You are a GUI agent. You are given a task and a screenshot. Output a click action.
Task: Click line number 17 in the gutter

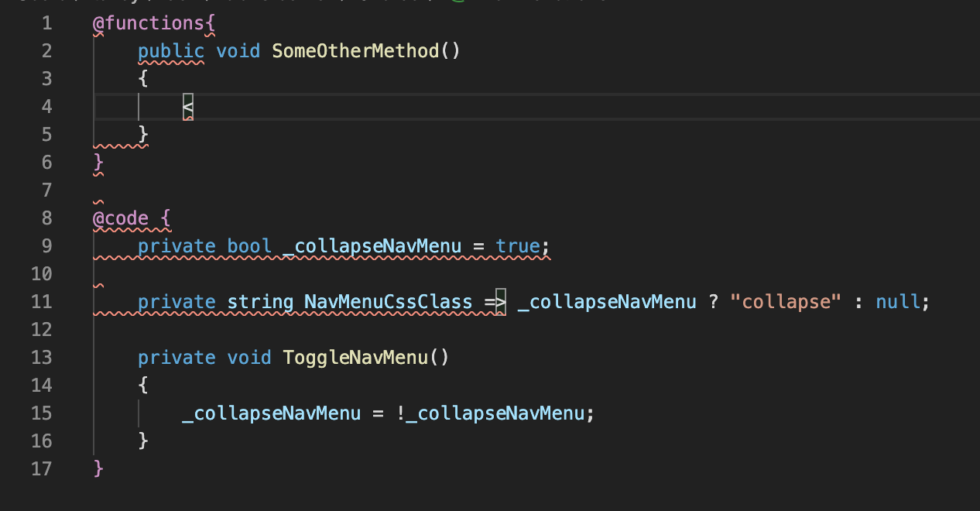pos(42,468)
